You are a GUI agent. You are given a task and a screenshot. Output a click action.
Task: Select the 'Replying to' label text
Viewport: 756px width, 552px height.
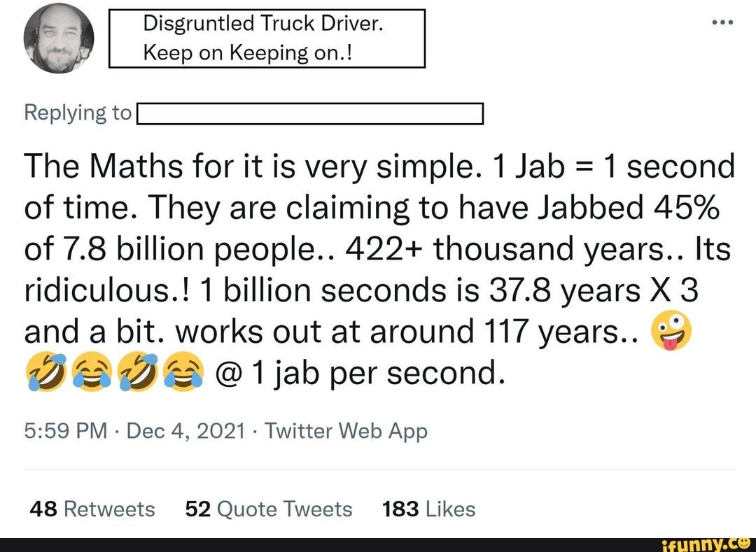pyautogui.click(x=77, y=112)
